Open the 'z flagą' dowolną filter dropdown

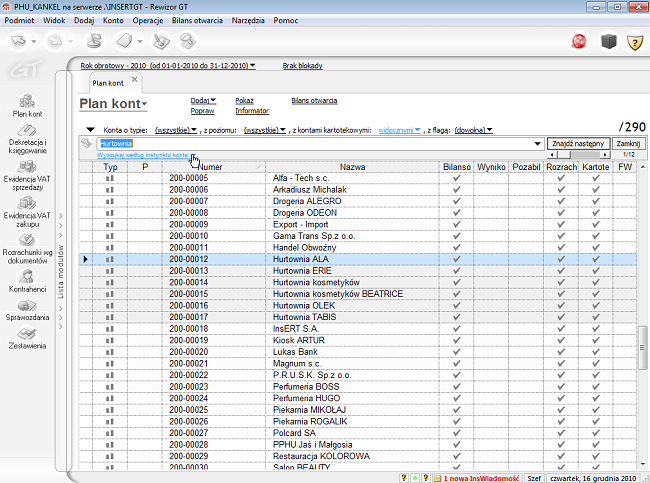[475, 130]
